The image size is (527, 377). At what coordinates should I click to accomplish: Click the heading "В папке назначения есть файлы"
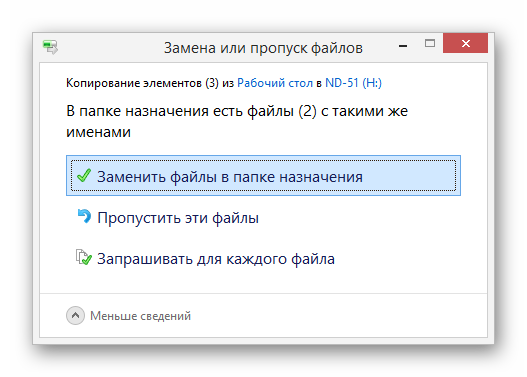coord(180,111)
